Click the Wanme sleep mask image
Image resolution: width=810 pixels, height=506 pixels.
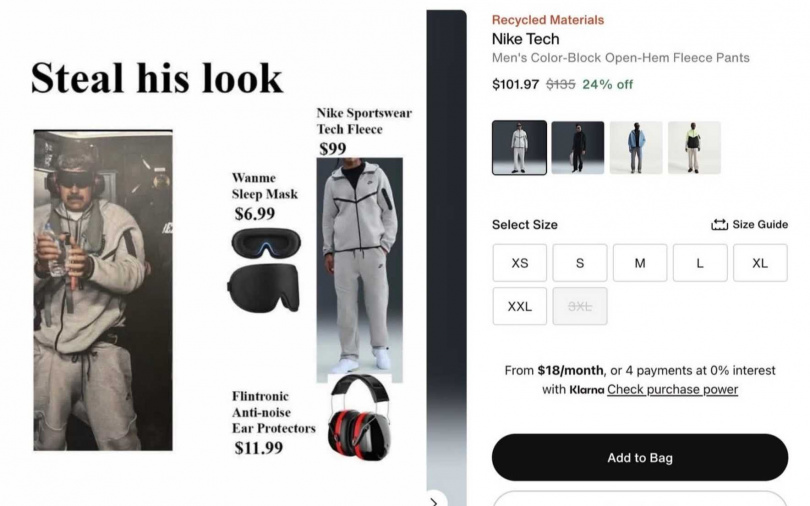(265, 270)
